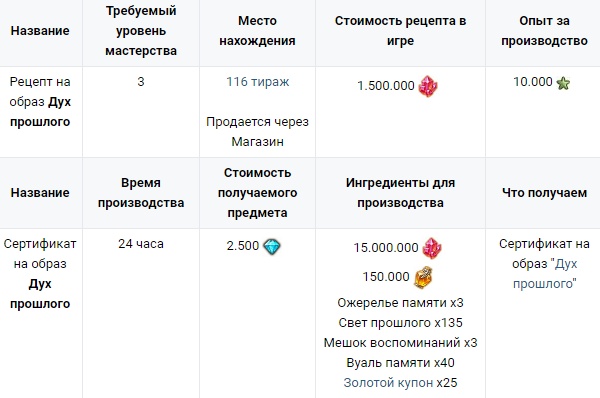Click the "Стоимость рецепта в игре" header
This screenshot has height=398, width=600.
[400, 31]
